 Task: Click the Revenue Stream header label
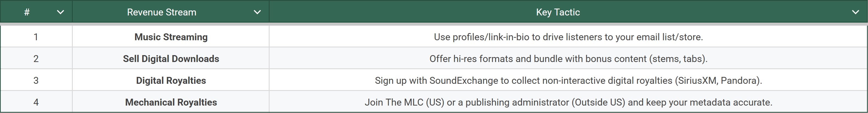click(161, 12)
